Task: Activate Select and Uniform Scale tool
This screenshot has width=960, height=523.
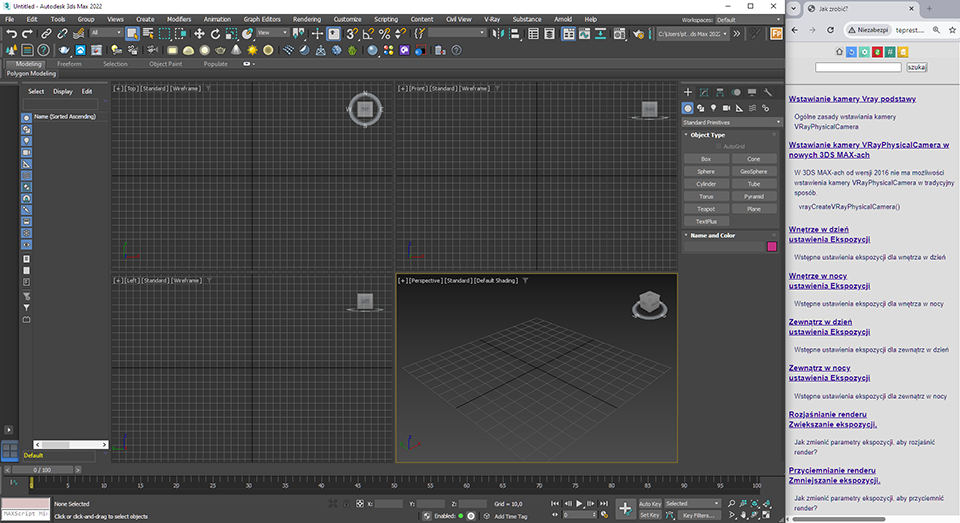Action: click(231, 34)
